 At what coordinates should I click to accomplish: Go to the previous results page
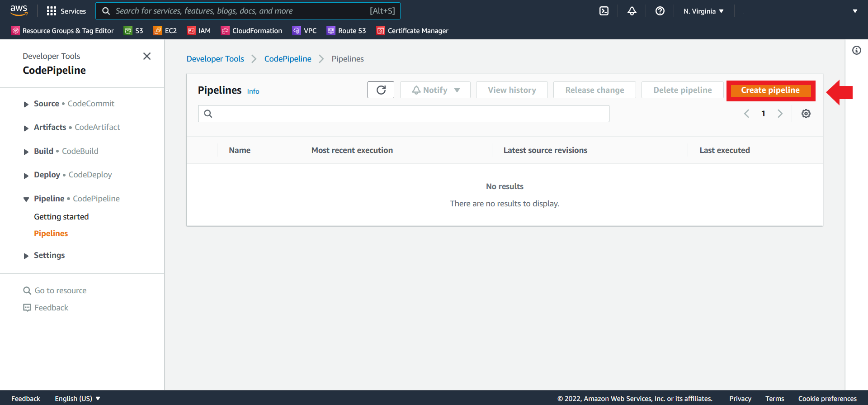[746, 114]
